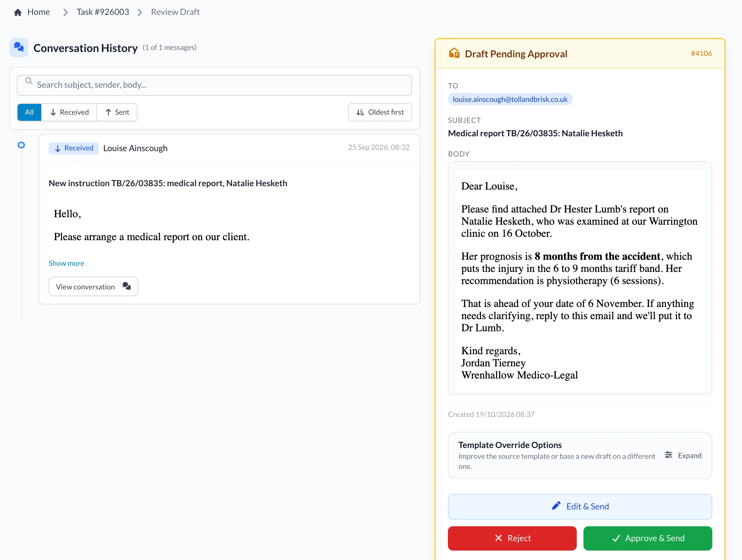Click draft number #4106
The width and height of the screenshot is (742, 560).
coord(701,53)
